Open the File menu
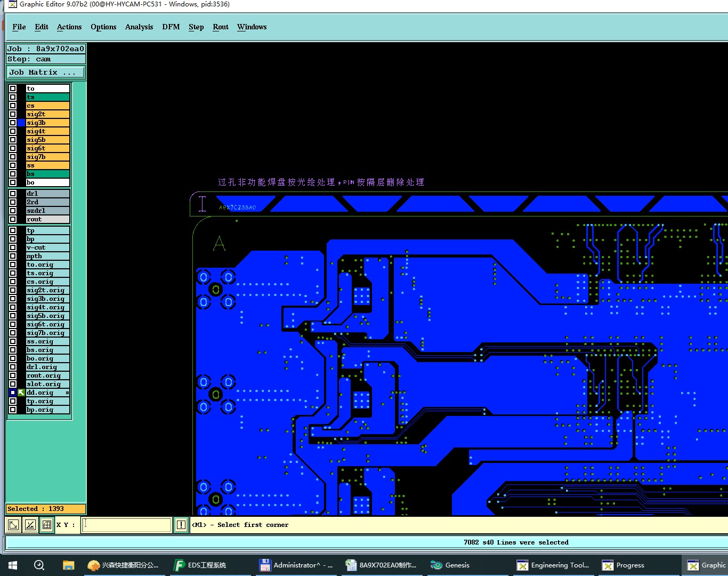The height and width of the screenshot is (576, 728). coord(19,27)
